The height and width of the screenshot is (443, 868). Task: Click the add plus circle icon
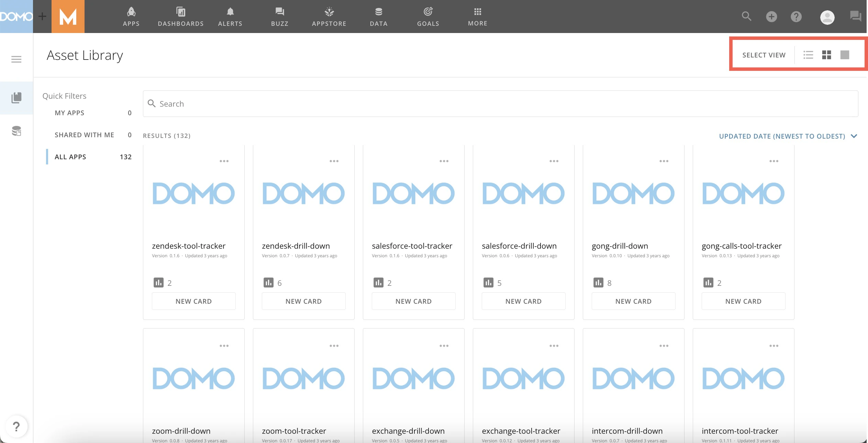(x=771, y=17)
